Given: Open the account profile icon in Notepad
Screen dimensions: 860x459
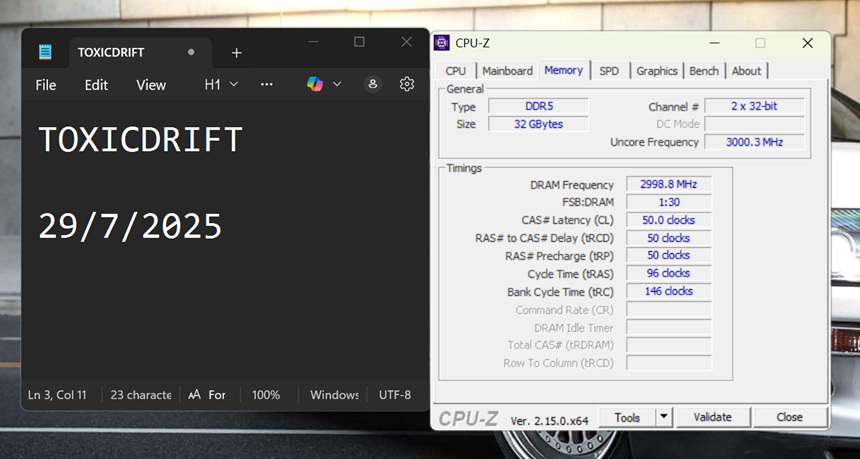Looking at the screenshot, I should [x=373, y=84].
